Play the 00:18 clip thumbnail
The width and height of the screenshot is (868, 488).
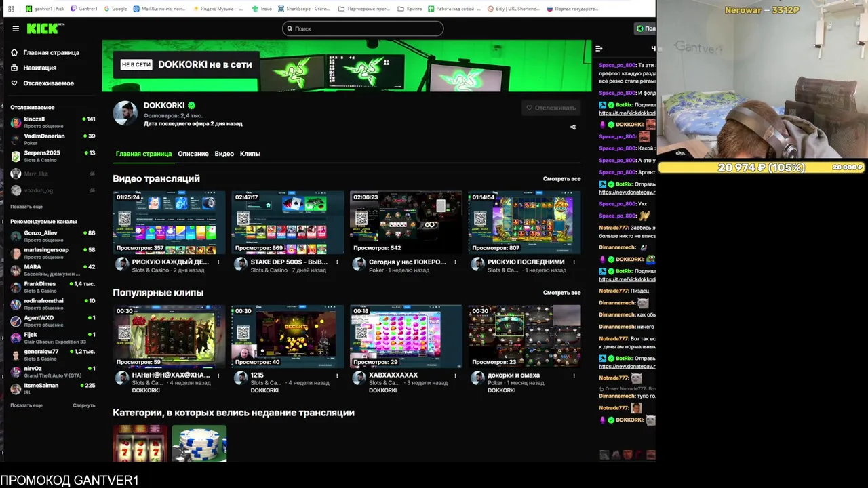pos(406,336)
